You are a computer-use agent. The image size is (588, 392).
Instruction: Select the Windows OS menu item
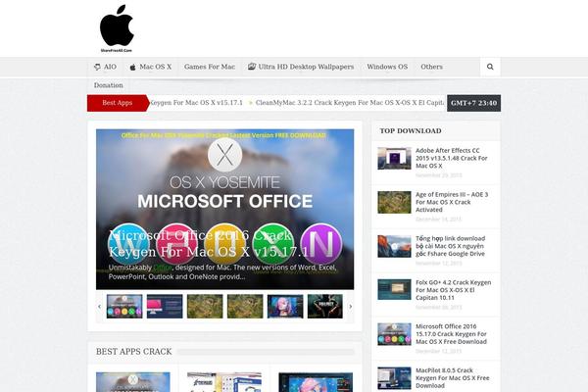click(x=387, y=67)
